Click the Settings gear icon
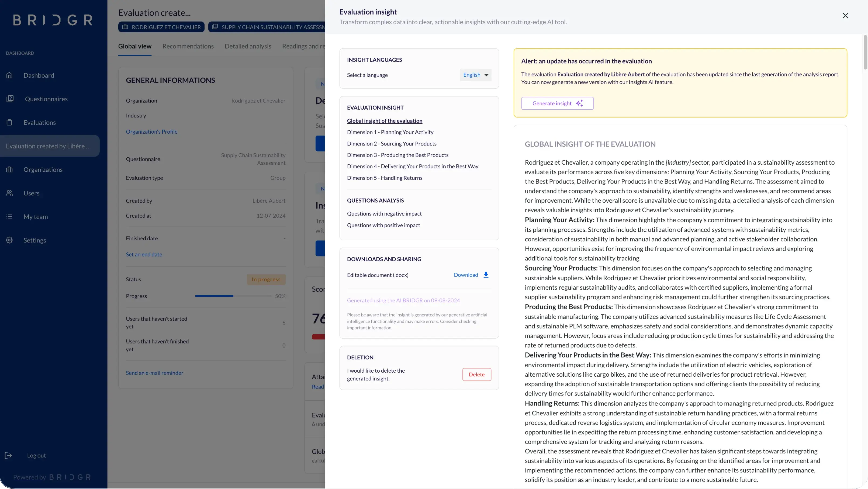The image size is (868, 489). [x=9, y=240]
